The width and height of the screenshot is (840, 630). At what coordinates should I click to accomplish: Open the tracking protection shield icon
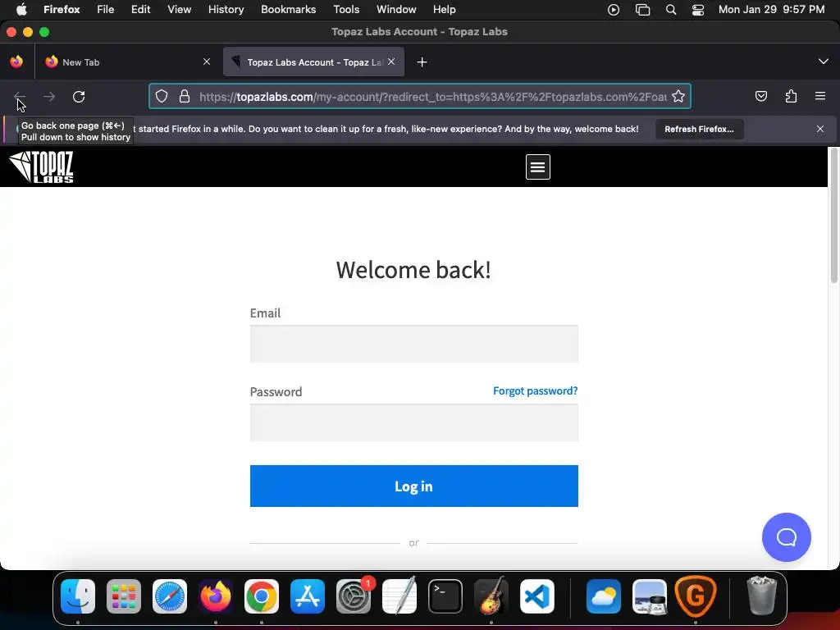[162, 97]
